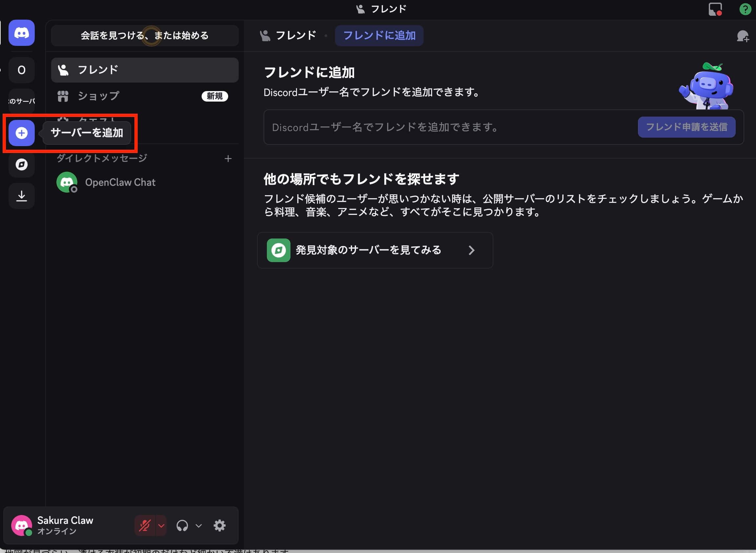Screen dimensions: 756x553
Task: Expand microphone input options arrow
Action: tap(161, 525)
